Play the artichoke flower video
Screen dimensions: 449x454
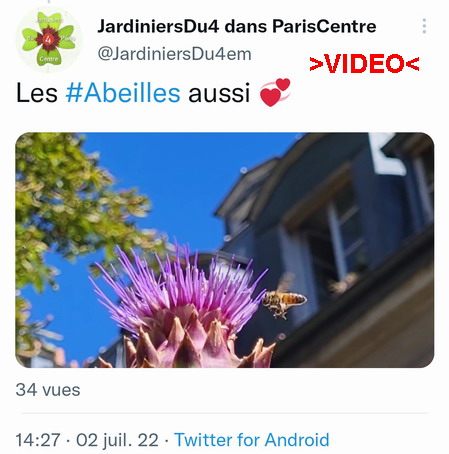tap(225, 250)
